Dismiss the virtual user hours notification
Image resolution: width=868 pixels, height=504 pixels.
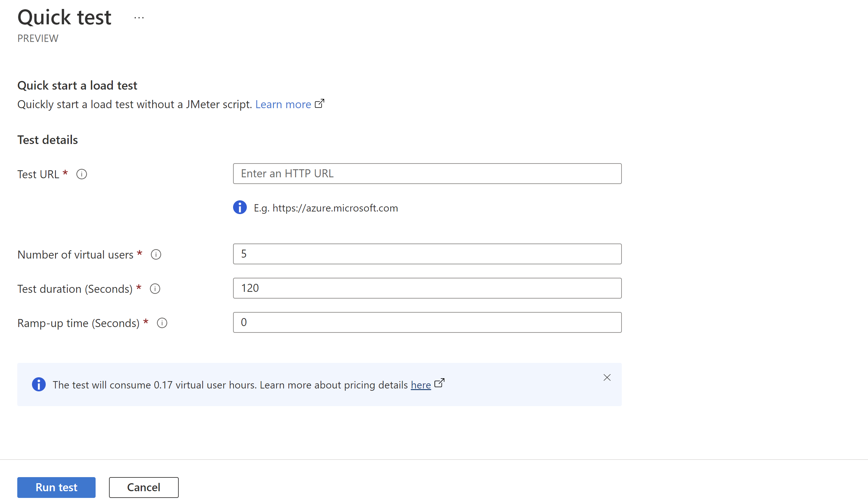(x=607, y=378)
